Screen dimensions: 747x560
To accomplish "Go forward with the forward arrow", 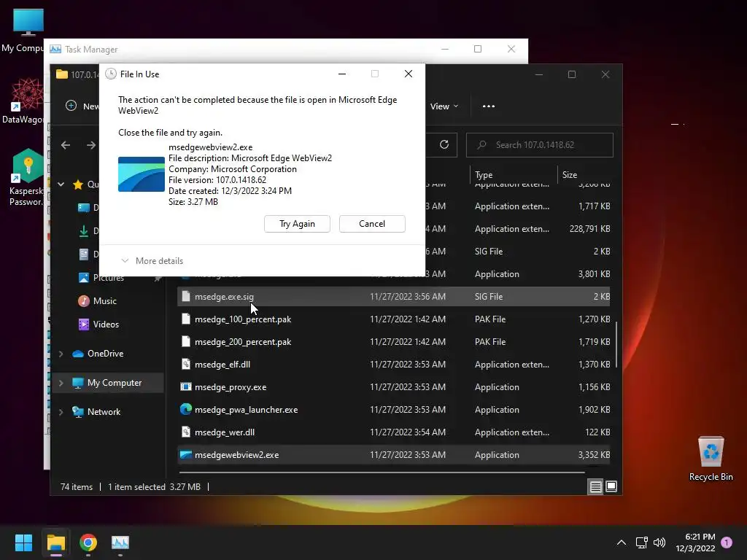I will point(91,145).
